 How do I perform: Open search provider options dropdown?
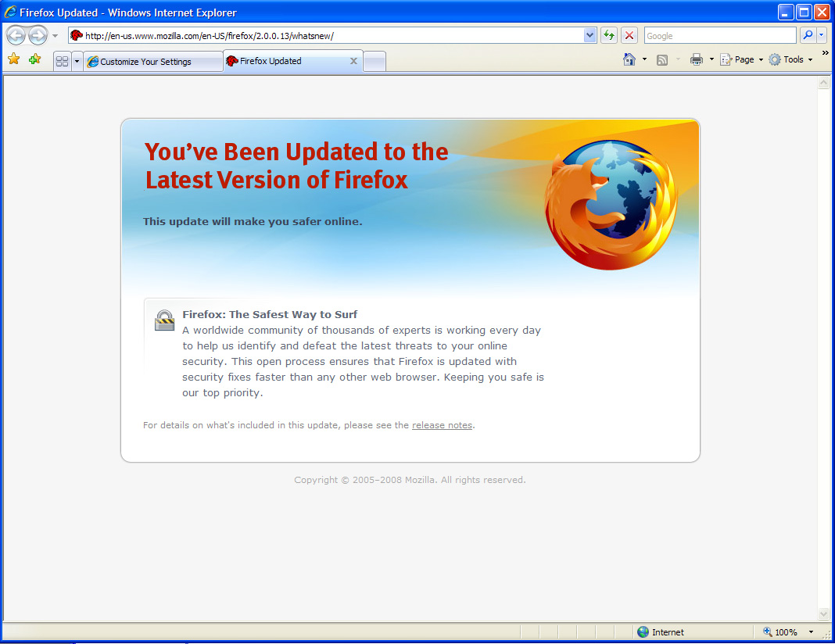pos(821,36)
